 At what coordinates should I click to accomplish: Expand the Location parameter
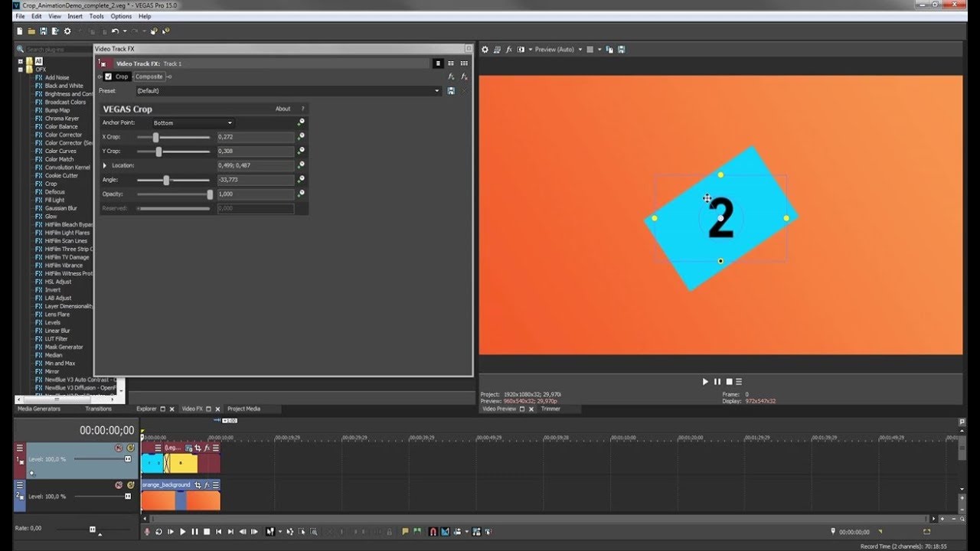(105, 165)
